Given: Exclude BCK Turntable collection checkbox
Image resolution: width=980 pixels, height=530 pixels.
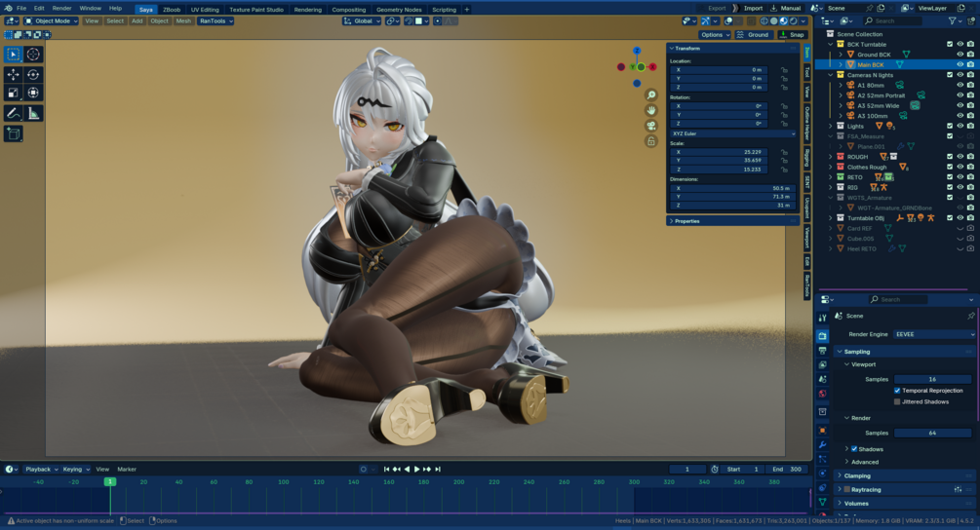Looking at the screenshot, I should [950, 44].
